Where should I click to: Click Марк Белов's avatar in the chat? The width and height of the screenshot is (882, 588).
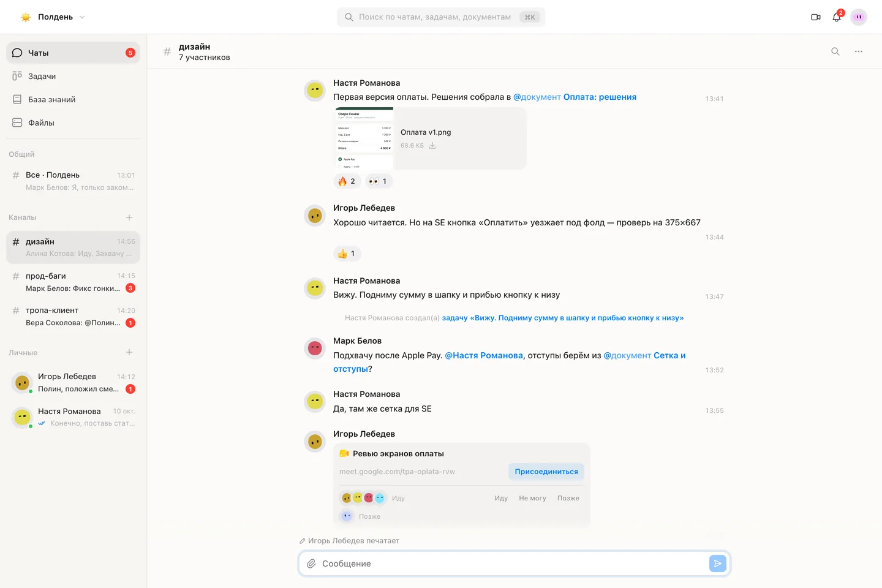coord(315,349)
